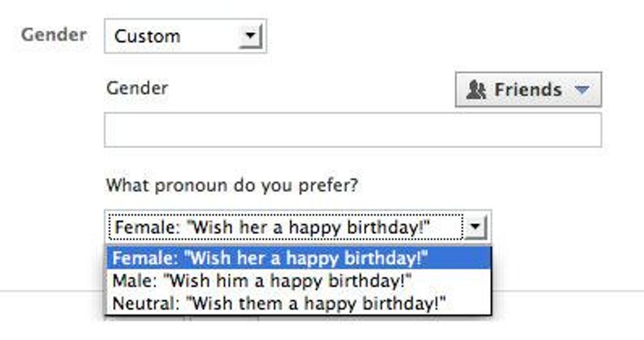Click the blue triangle on Friends button
Image resolution: width=644 pixels, height=340 pixels.
point(582,90)
